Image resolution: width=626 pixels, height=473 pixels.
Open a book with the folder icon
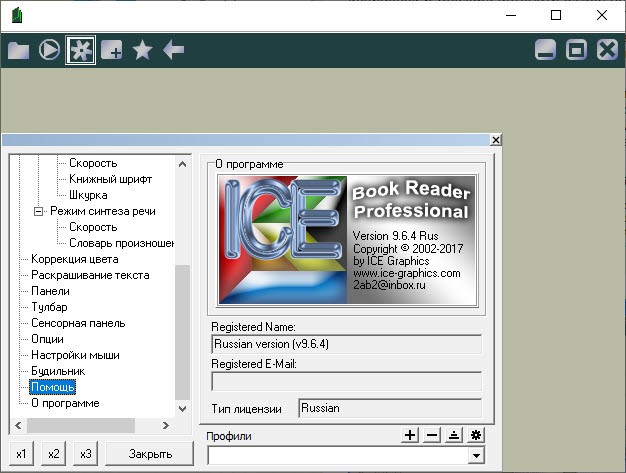(18, 50)
